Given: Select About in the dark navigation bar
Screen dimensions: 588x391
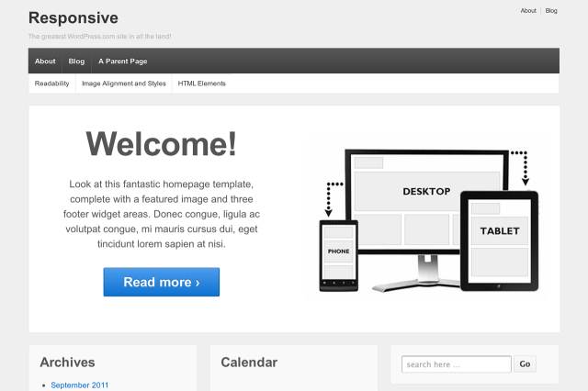Looking at the screenshot, I should [45, 61].
